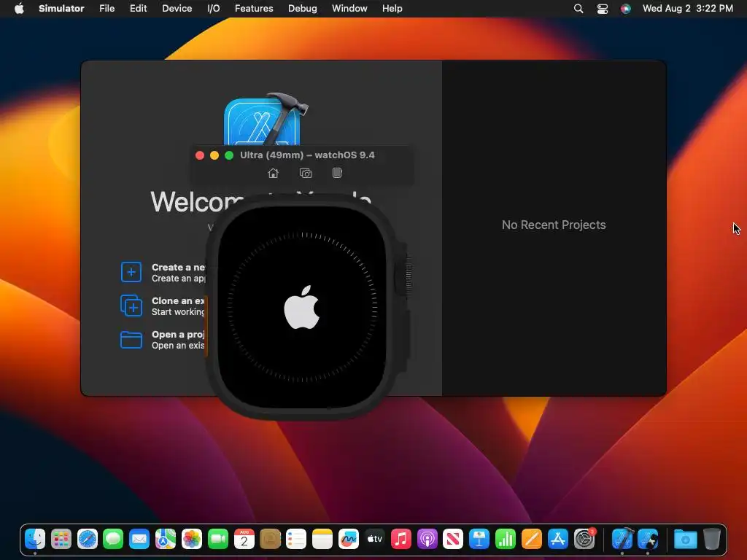Image resolution: width=747 pixels, height=560 pixels.
Task: Open Spotlight search in menu bar
Action: [578, 9]
